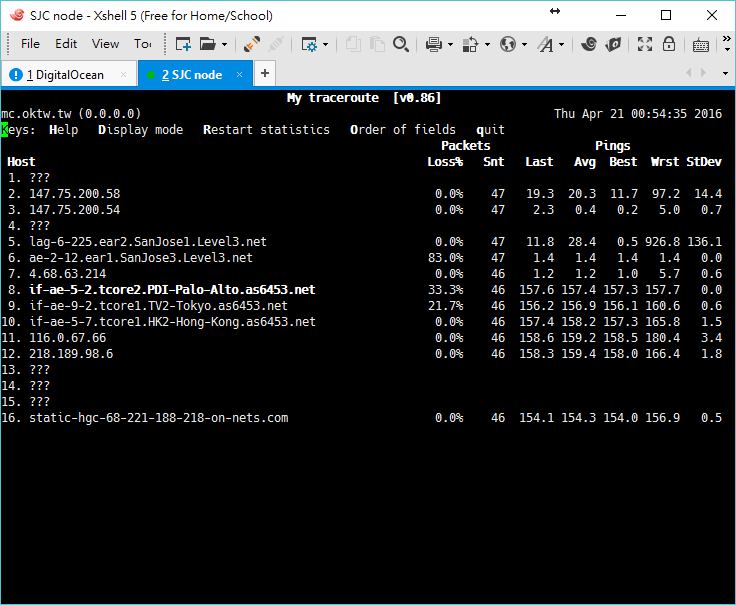Click the StDev column header
This screenshot has height=605, width=736.
[x=704, y=162]
